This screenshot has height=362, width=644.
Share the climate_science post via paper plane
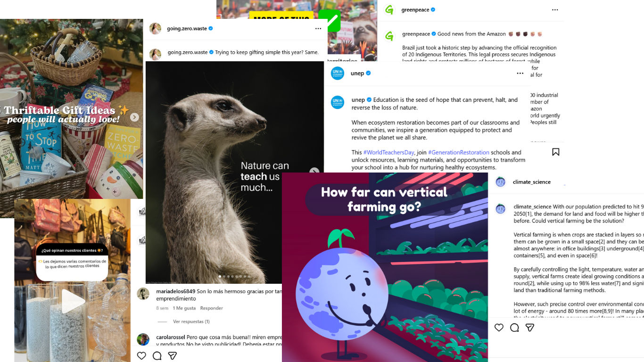[x=530, y=327]
